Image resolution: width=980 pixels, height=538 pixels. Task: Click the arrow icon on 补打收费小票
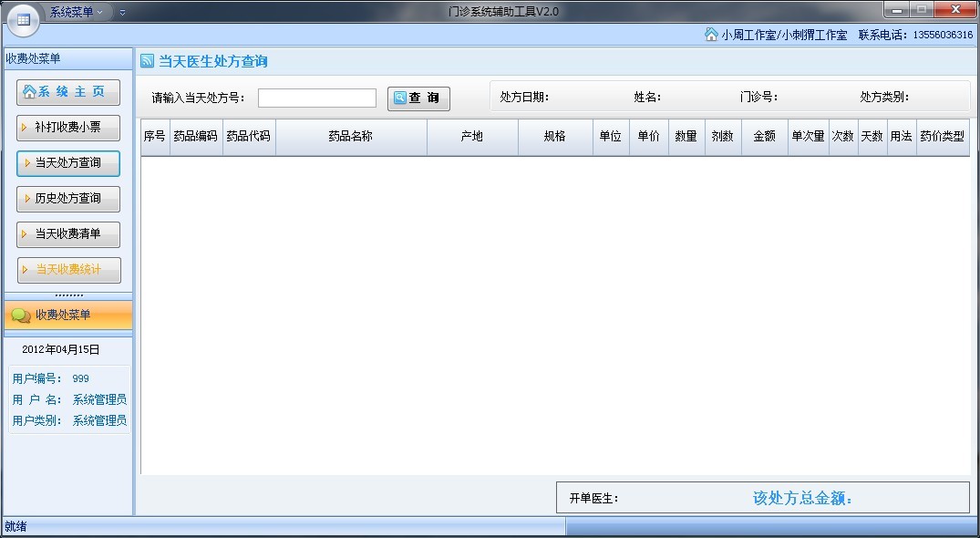pyautogui.click(x=25, y=128)
